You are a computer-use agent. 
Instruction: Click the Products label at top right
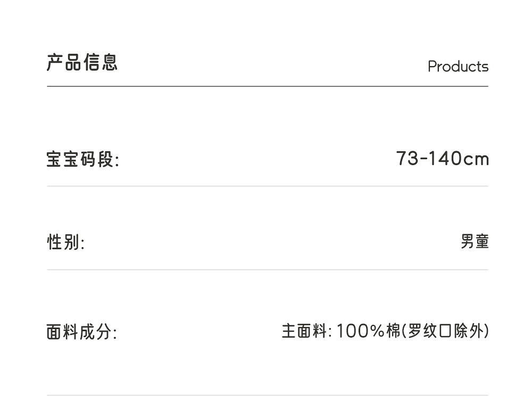458,67
